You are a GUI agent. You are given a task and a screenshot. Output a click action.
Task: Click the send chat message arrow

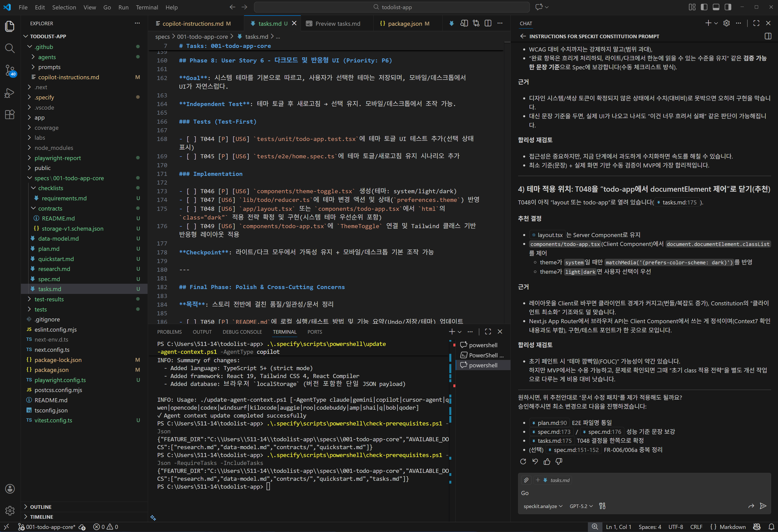tap(763, 506)
